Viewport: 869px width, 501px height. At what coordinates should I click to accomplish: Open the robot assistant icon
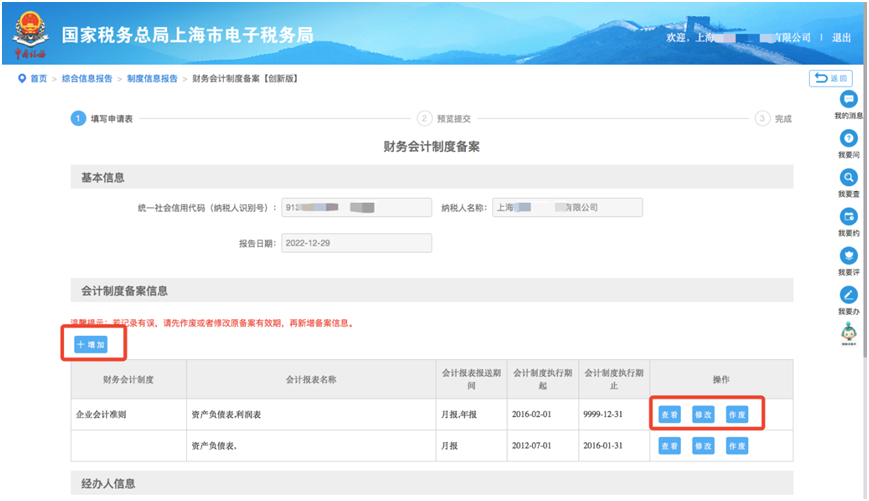click(x=848, y=333)
